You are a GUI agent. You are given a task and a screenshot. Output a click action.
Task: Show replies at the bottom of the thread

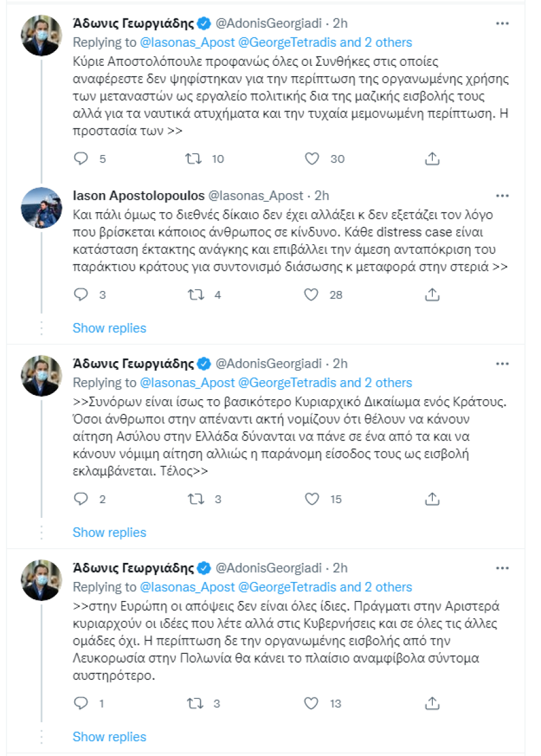tap(109, 736)
